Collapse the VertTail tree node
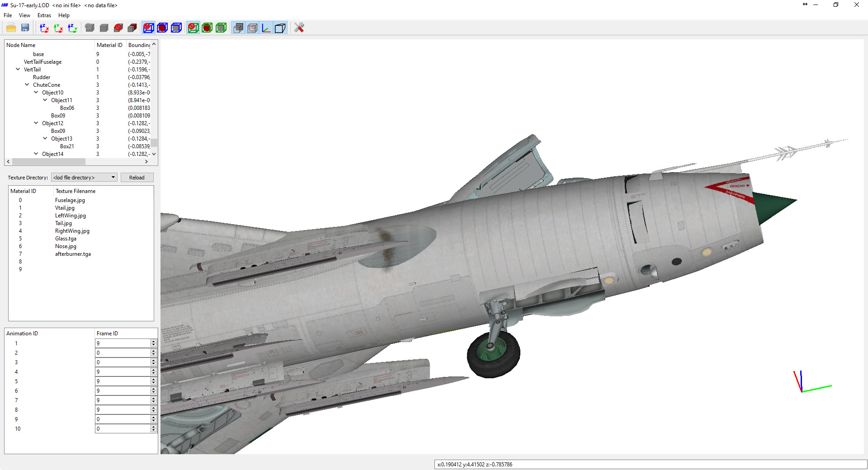The width and height of the screenshot is (868, 470). click(18, 69)
